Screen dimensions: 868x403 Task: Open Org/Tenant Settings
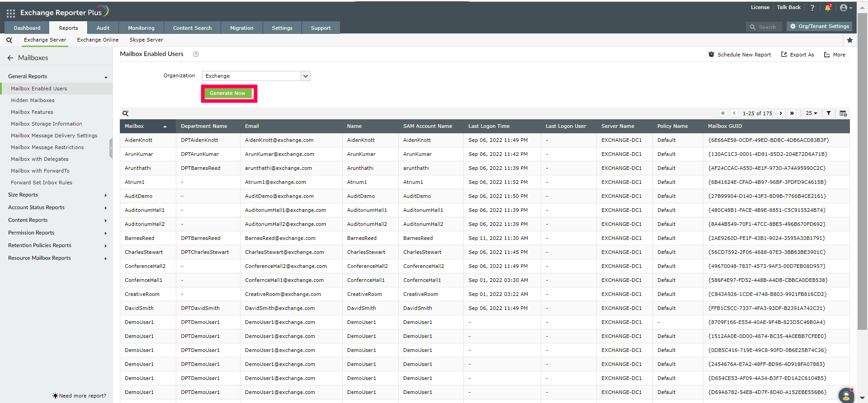[x=819, y=27]
